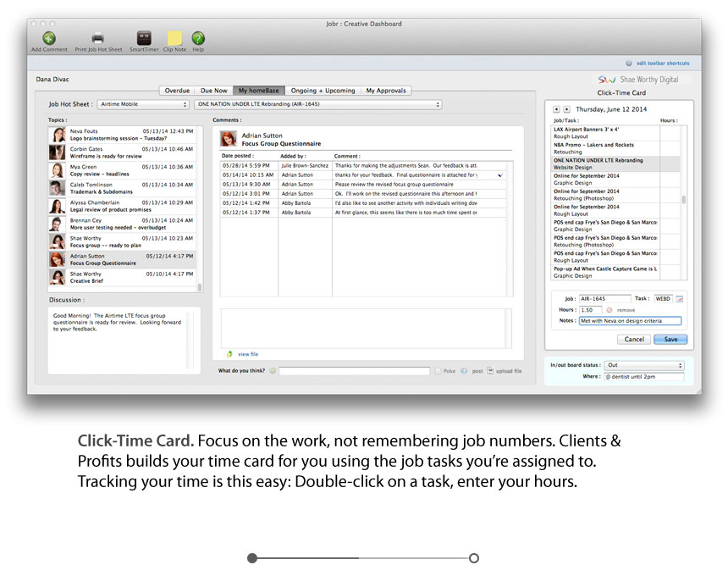Viewport: 728px width, 576px height.
Task: Click the post arrow icon
Action: [x=465, y=371]
